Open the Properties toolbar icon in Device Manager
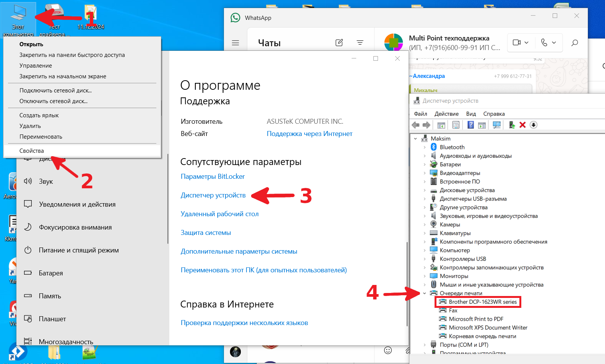Viewport: 605px width, 364px height. pos(456,125)
